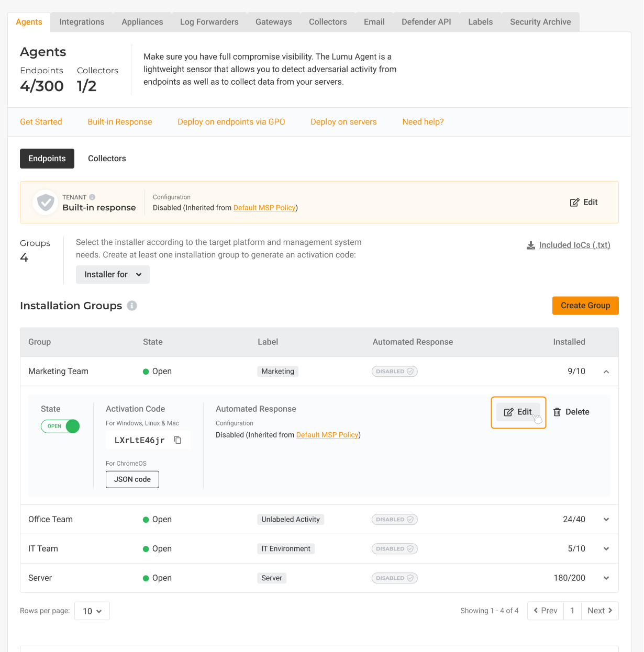
Task: Click the Delete trash icon for Marketing Team
Action: click(x=557, y=412)
